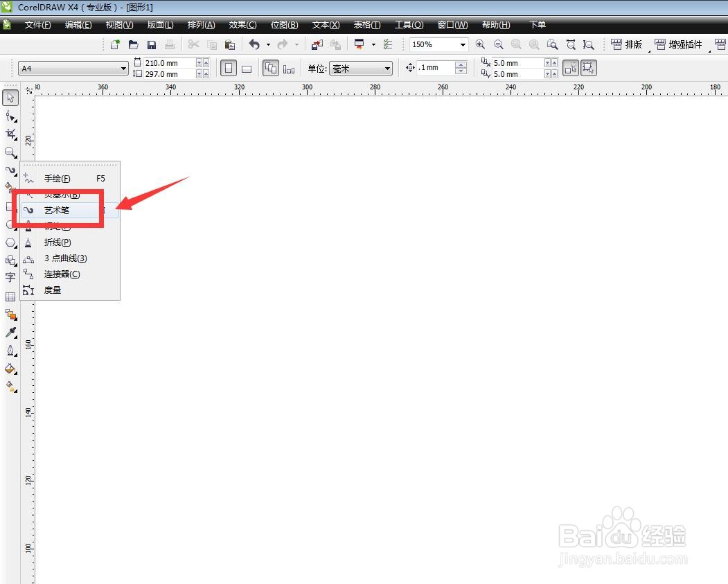Open the units (毫米) dropdown
The width and height of the screenshot is (728, 584).
click(387, 69)
